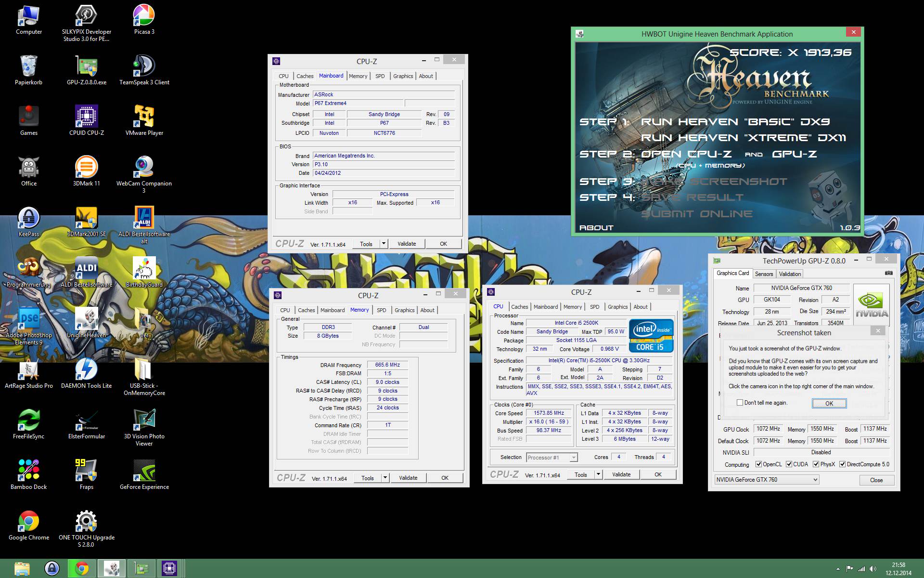Toggle the PhysX checkbox in GPU-Z
The image size is (924, 578).
[x=816, y=464]
